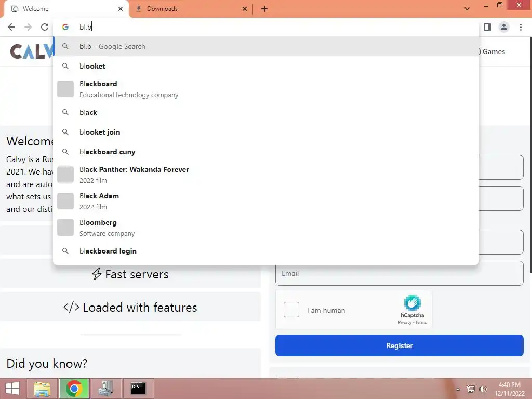Screen dimensions: 532x399
Task: Select 'blackboard cuny' suggestion
Action: (x=266, y=152)
